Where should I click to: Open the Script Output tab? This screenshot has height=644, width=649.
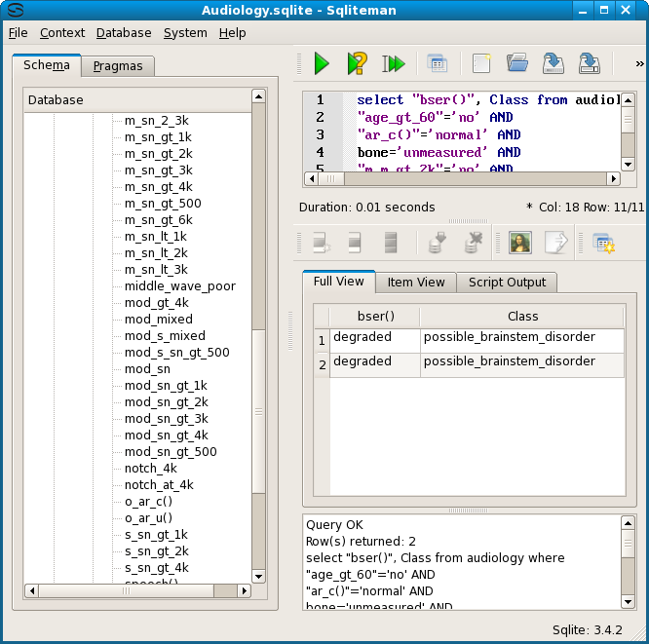pyautogui.click(x=508, y=283)
